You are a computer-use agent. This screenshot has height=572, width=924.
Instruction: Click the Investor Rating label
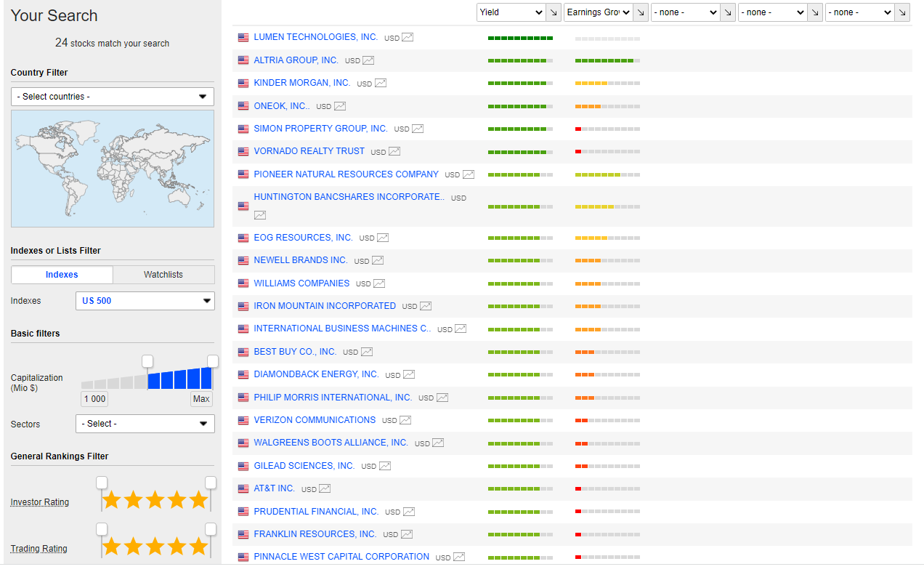pos(40,502)
